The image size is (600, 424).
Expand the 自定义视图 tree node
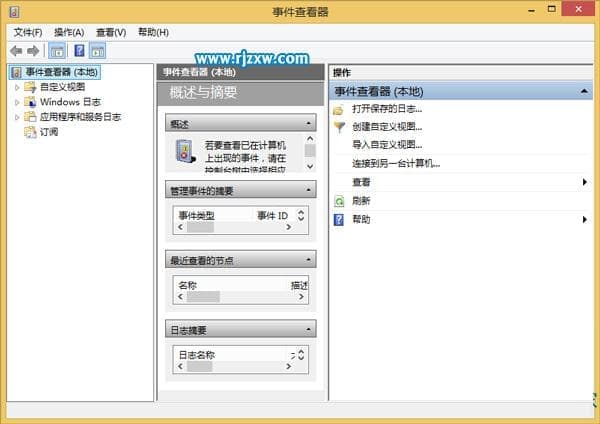[17, 87]
